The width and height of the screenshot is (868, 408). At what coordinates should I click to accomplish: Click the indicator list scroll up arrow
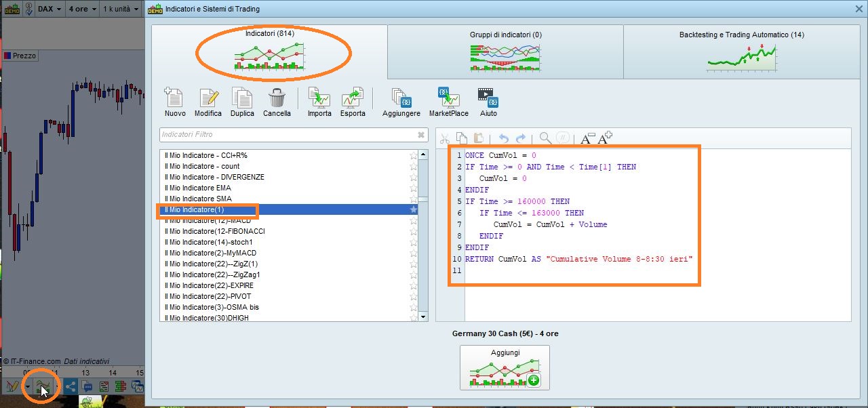(424, 155)
